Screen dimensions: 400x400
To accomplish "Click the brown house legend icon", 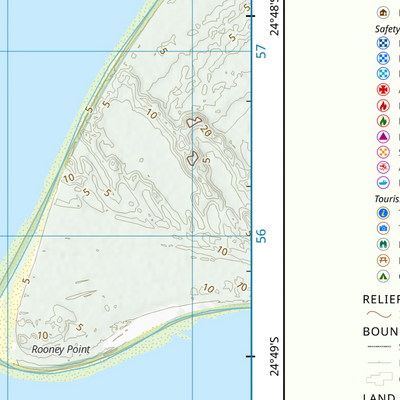I will [x=383, y=13].
